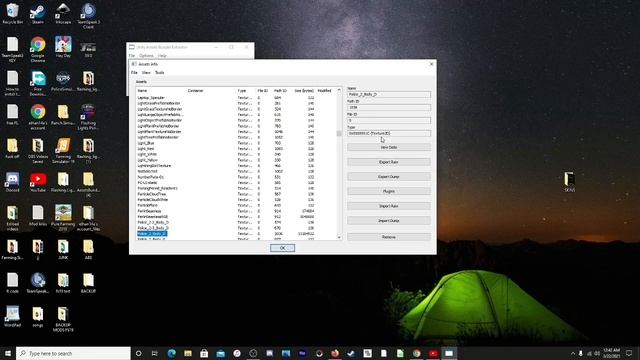
Task: Open File menu in Assets info
Action: click(x=134, y=73)
